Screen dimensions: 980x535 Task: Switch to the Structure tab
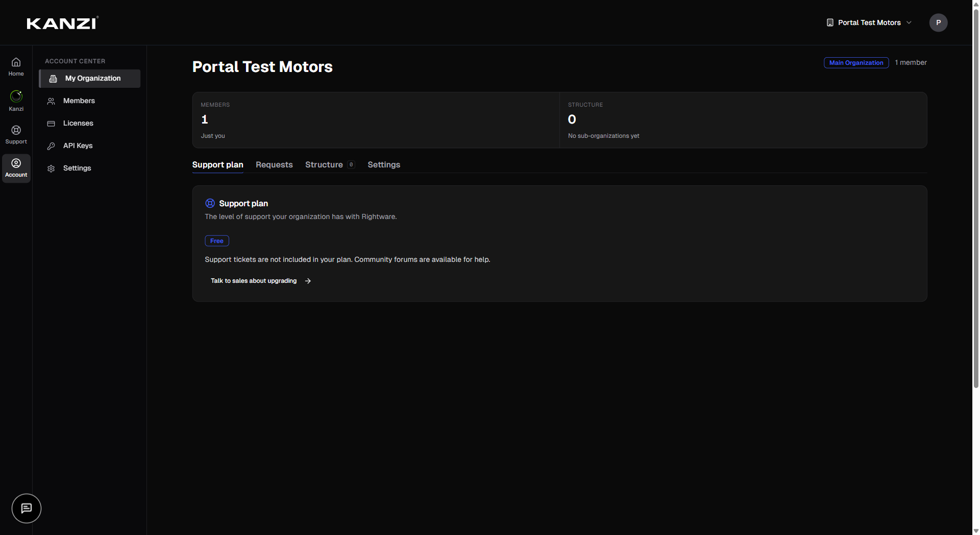click(330, 164)
